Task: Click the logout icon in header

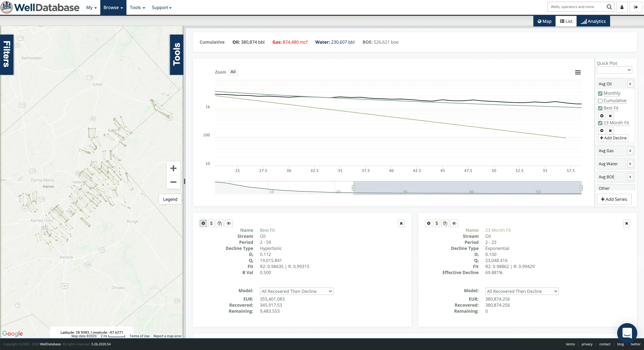Action: click(x=635, y=7)
